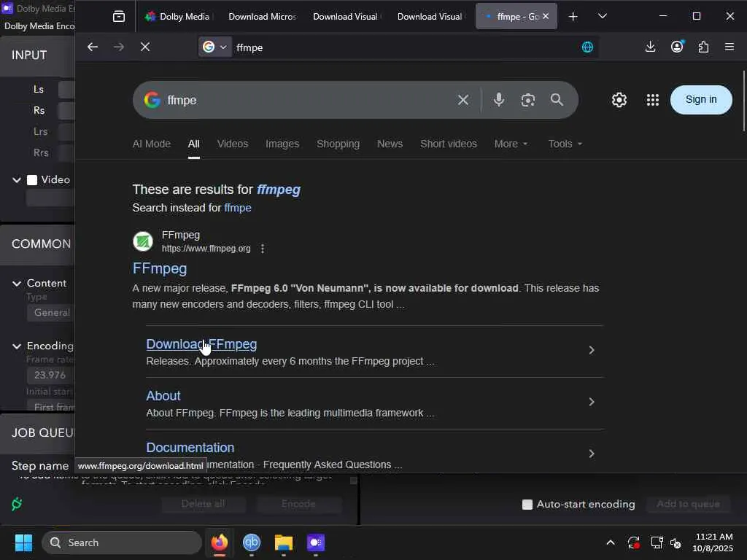This screenshot has height=560, width=747.
Task: Open the list all tabs chevron
Action: click(602, 16)
